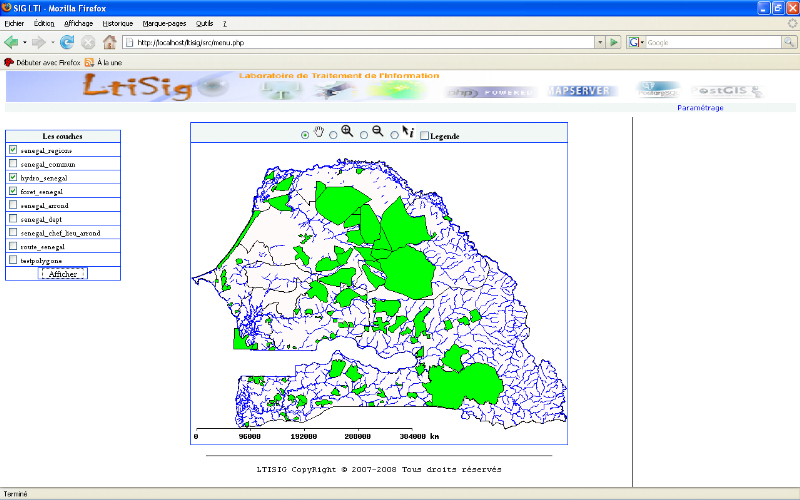Click the browser Back arrow button

click(x=13, y=42)
